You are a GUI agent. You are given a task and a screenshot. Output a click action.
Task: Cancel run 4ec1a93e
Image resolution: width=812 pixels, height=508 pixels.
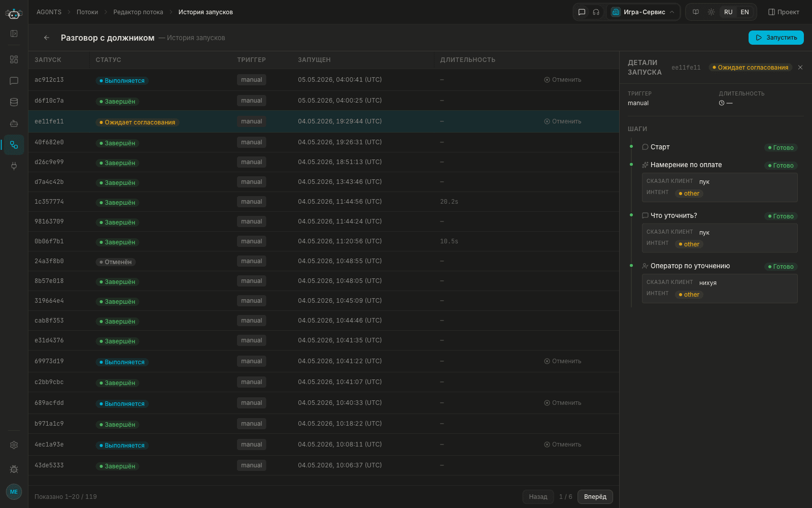click(x=563, y=444)
